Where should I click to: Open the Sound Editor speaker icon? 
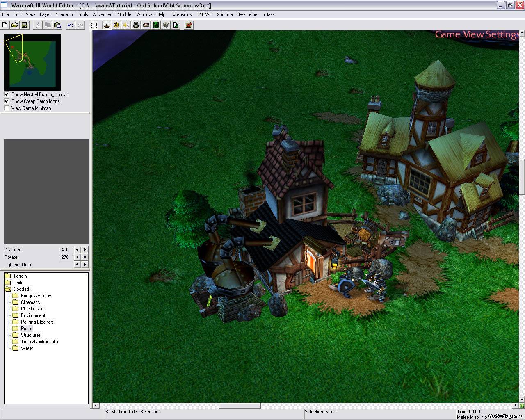click(x=126, y=25)
